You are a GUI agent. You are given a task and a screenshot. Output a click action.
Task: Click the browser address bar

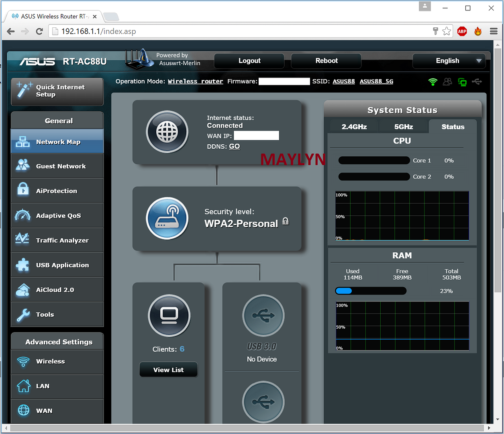[241, 31]
